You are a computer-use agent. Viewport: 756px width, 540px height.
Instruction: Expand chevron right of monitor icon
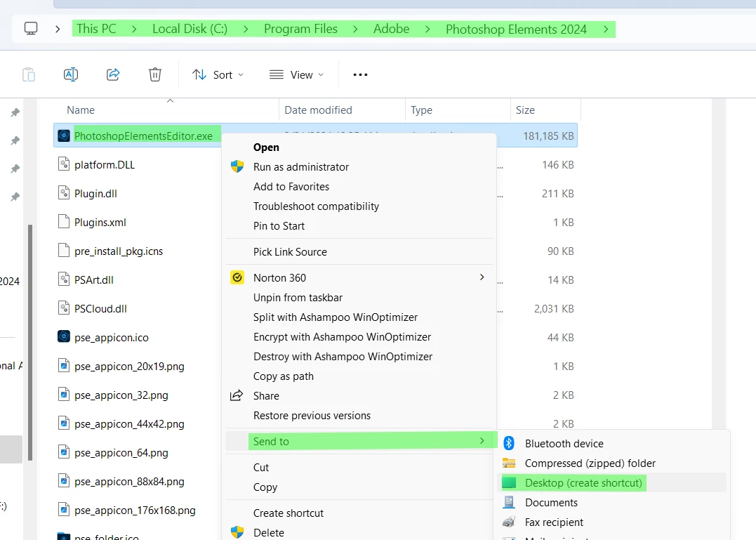[58, 29]
